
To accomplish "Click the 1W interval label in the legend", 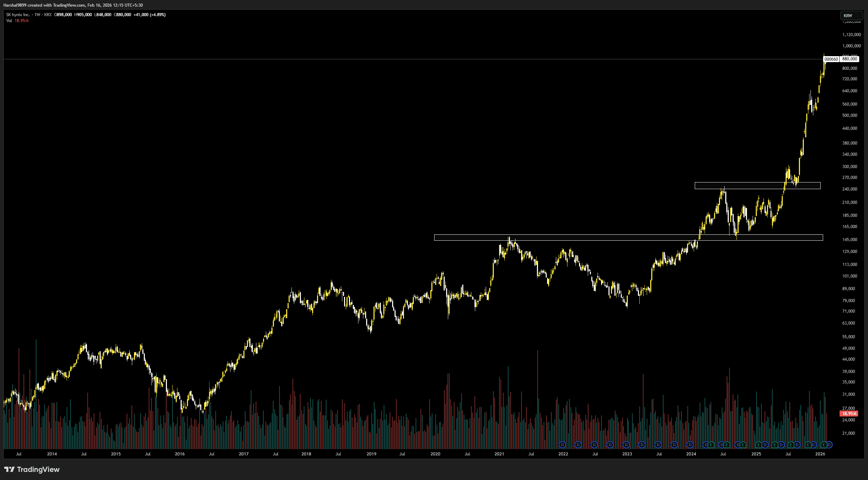I will 37,15.
